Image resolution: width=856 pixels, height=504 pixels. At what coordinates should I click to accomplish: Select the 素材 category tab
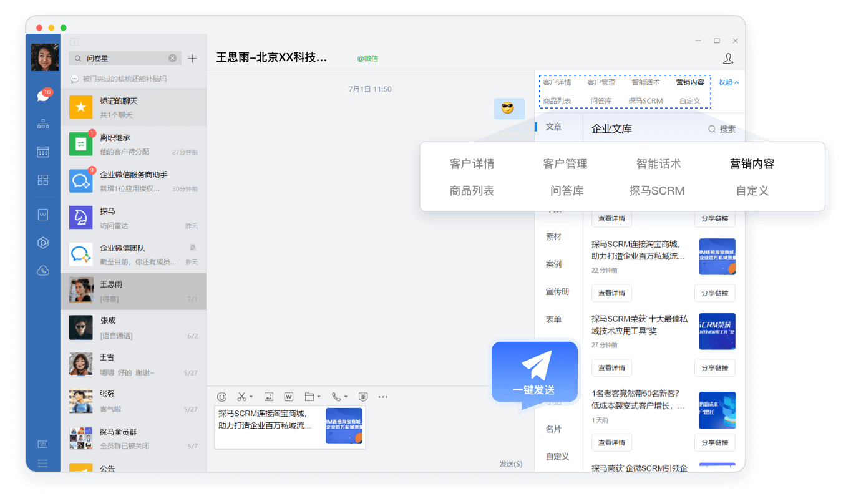(553, 236)
